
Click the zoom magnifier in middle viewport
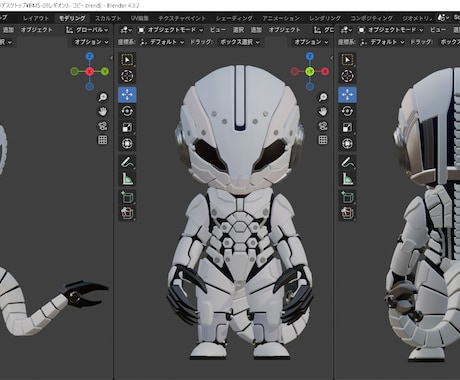coord(323,97)
